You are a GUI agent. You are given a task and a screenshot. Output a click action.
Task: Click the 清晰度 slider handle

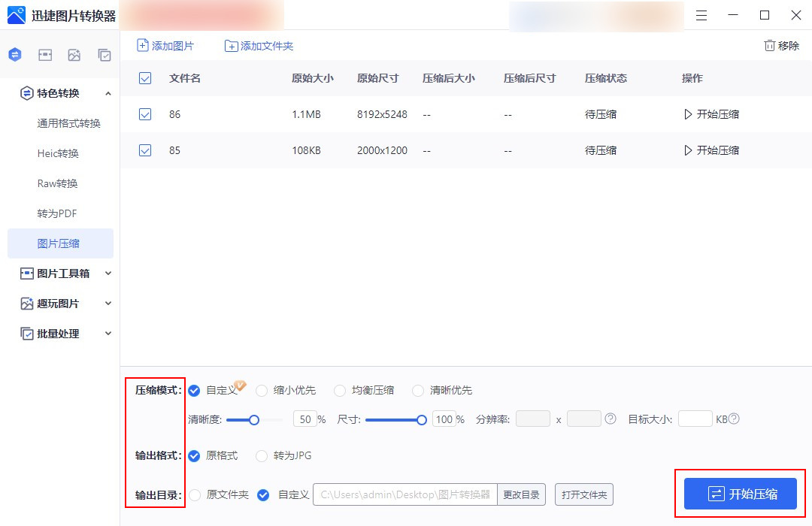click(x=255, y=419)
